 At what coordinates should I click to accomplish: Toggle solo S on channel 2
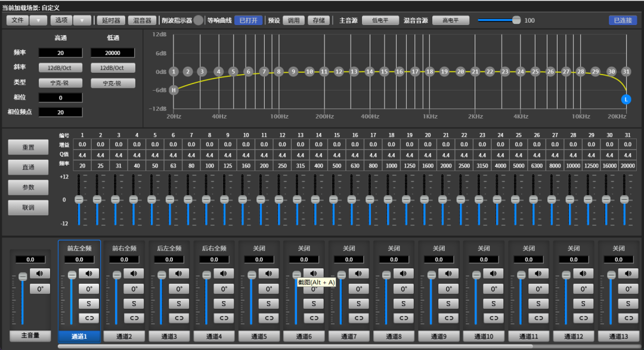[134, 303]
